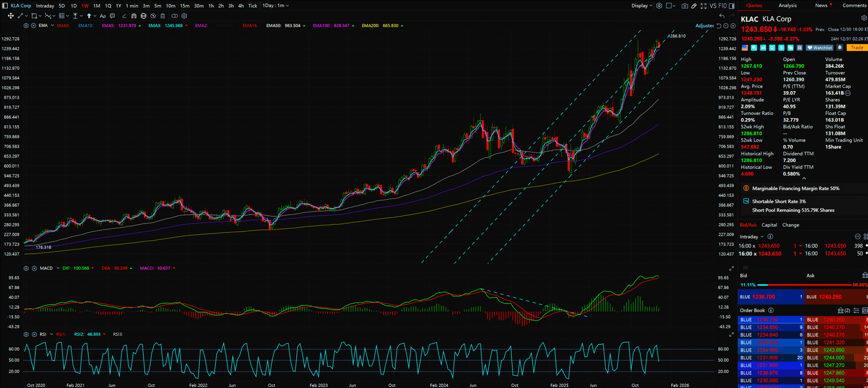Click the price alert bell icon
This screenshot has height=388, width=868.
click(840, 48)
